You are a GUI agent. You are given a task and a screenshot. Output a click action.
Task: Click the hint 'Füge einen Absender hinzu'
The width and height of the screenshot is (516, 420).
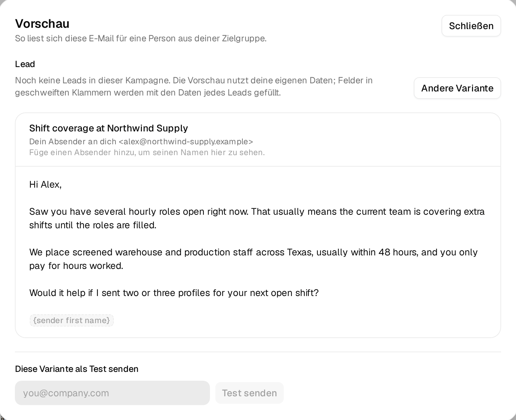(147, 152)
